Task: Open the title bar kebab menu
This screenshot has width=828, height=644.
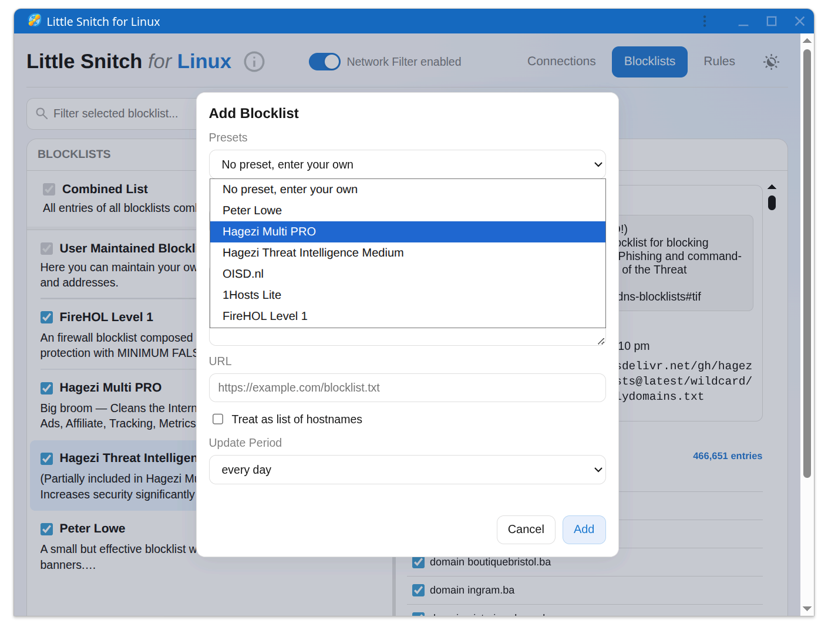Action: pos(705,21)
